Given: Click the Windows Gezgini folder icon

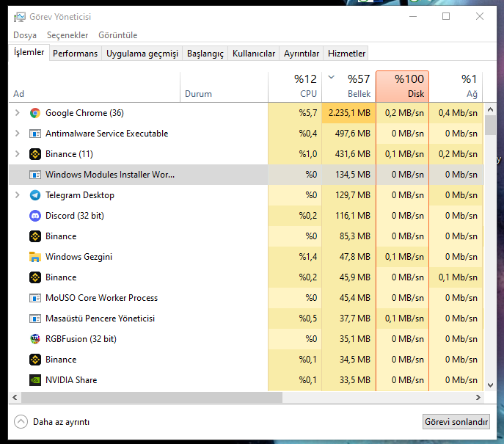Looking at the screenshot, I should pyautogui.click(x=35, y=257).
